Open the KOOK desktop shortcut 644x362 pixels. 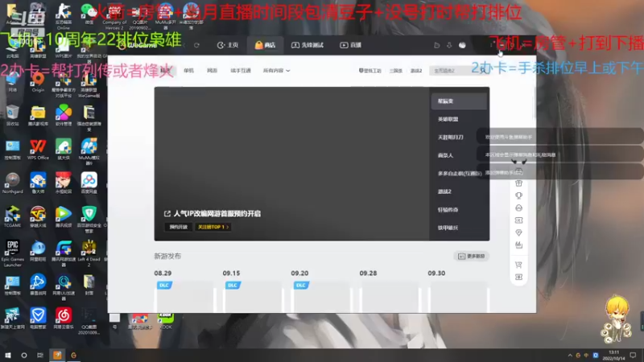(x=166, y=321)
